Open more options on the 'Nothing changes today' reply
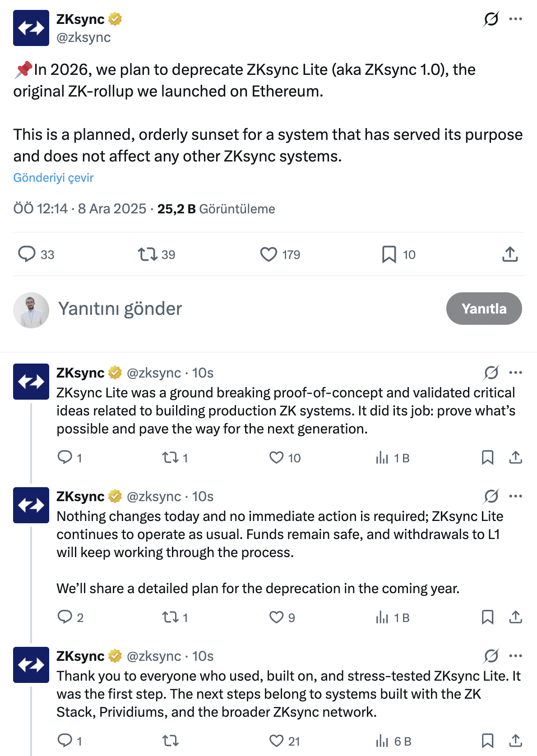This screenshot has height=756, width=537. pos(515,496)
